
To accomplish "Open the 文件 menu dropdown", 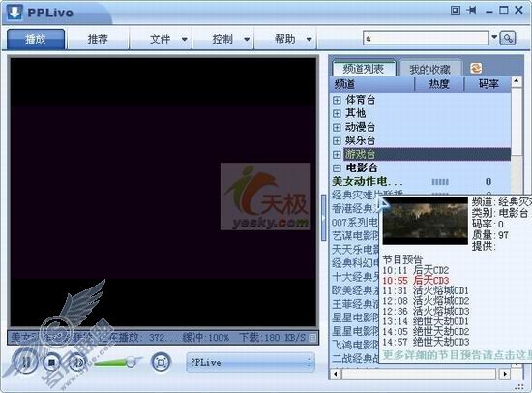I will click(x=167, y=39).
